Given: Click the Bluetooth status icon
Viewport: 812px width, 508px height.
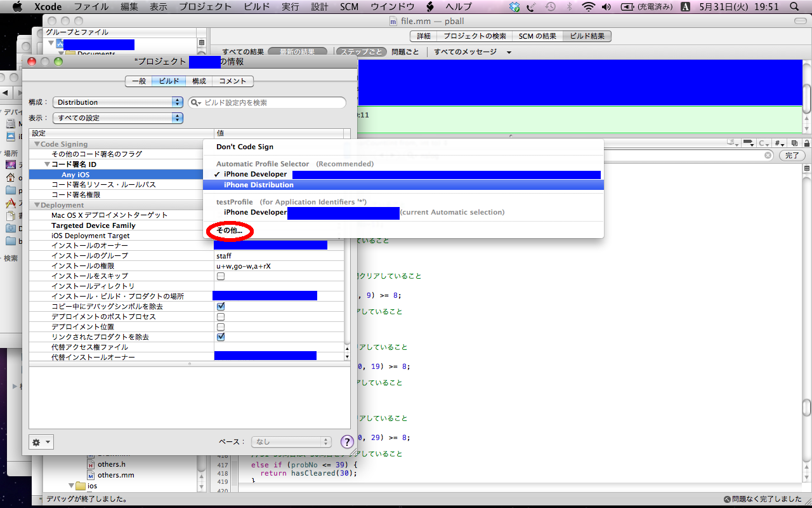Looking at the screenshot, I should tap(569, 7).
